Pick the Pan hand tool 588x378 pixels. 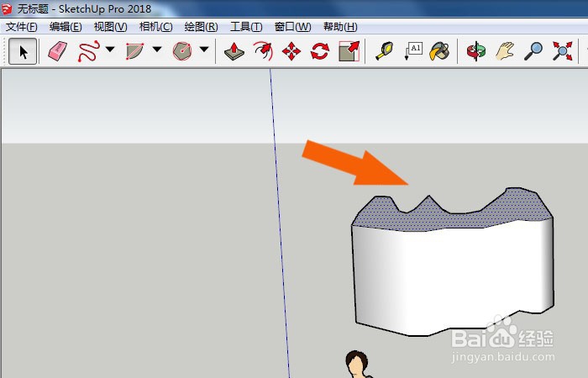505,51
